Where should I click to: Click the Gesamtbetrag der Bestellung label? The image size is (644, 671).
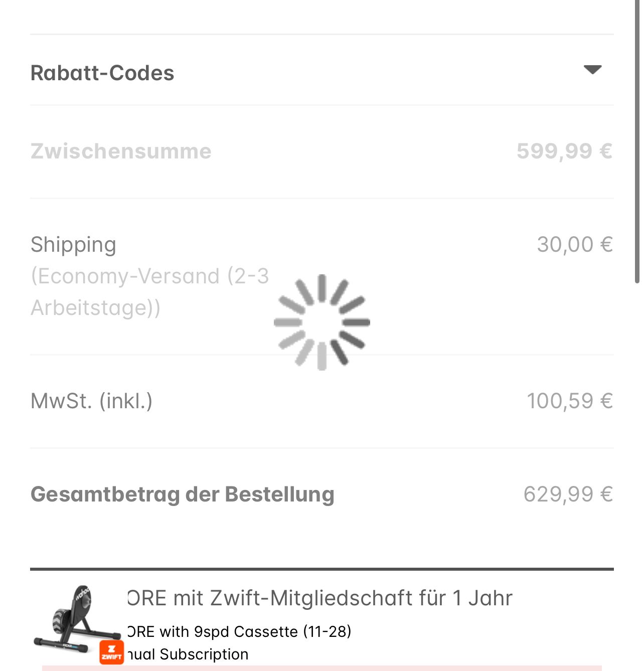[x=183, y=494]
